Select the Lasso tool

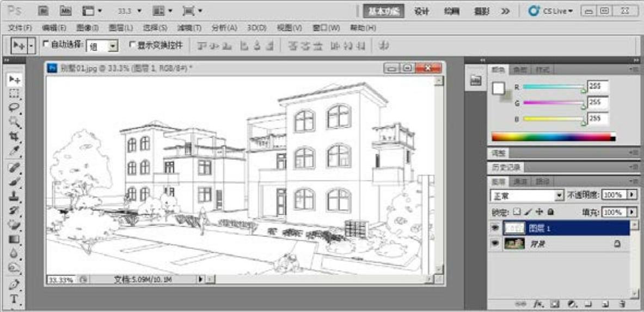pyautogui.click(x=15, y=107)
